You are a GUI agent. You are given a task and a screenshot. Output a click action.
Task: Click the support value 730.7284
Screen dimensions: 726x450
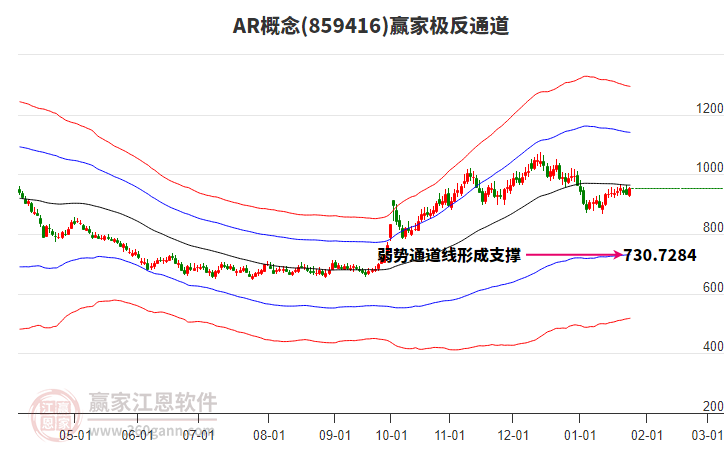[660, 255]
